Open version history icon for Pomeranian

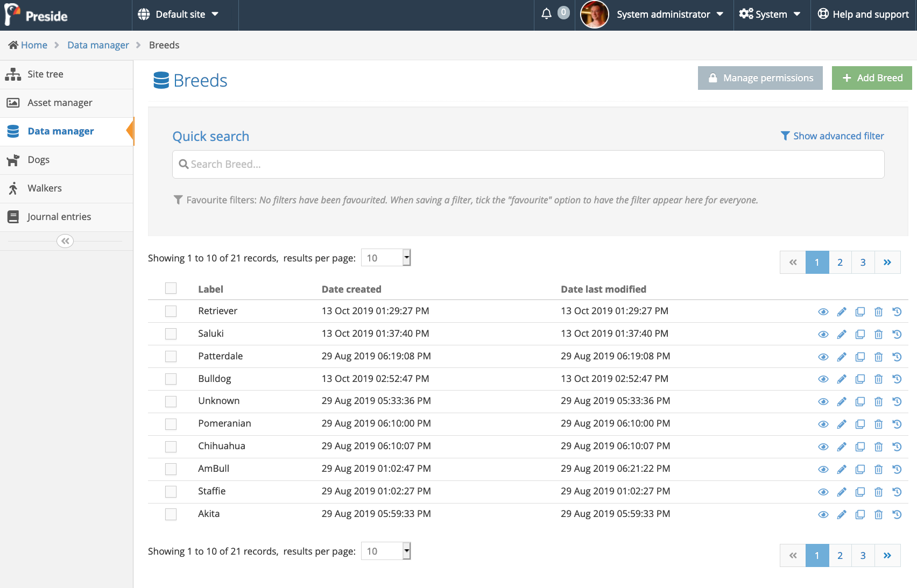897,424
